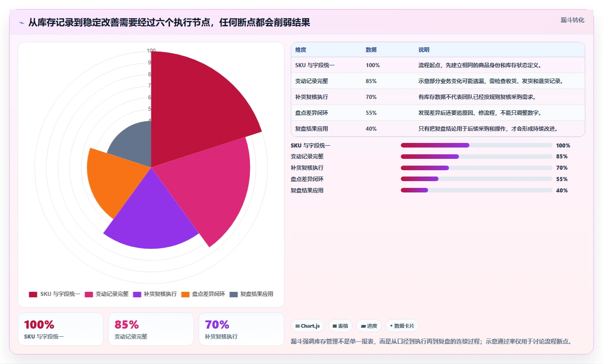Screen dimensions: 603x364
Task: Click the purple 补货复核执行 chart segment
Action: (152, 213)
